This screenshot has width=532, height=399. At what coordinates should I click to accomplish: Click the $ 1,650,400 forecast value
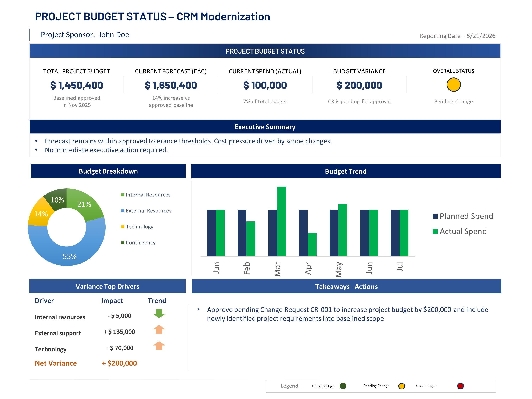point(171,85)
